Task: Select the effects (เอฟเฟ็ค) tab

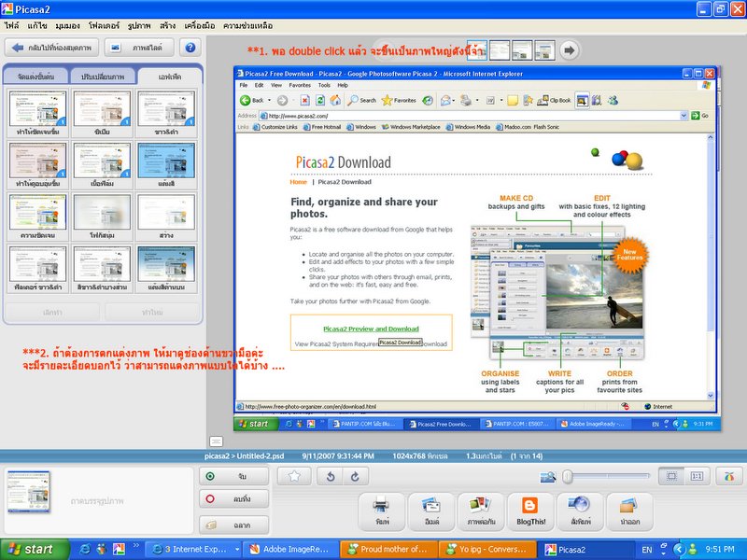Action: [x=170, y=77]
